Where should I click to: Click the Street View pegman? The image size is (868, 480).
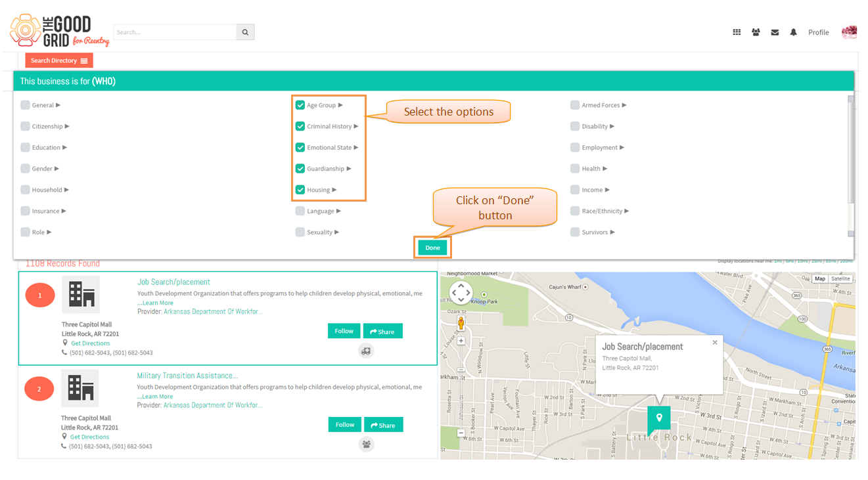pos(461,322)
